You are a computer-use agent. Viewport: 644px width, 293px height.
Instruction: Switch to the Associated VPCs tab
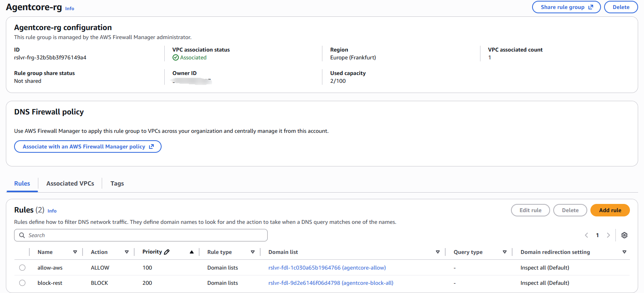70,184
